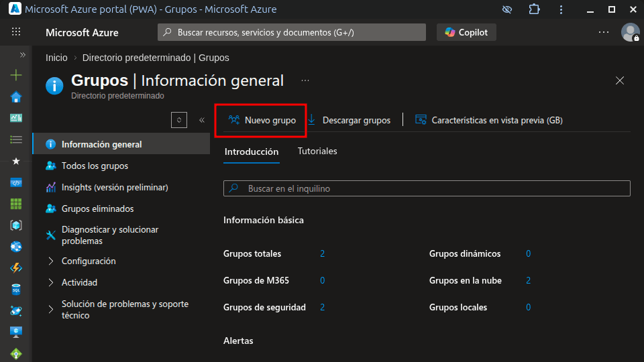
Task: Collapse the resource menu with double chevron
Action: [201, 120]
